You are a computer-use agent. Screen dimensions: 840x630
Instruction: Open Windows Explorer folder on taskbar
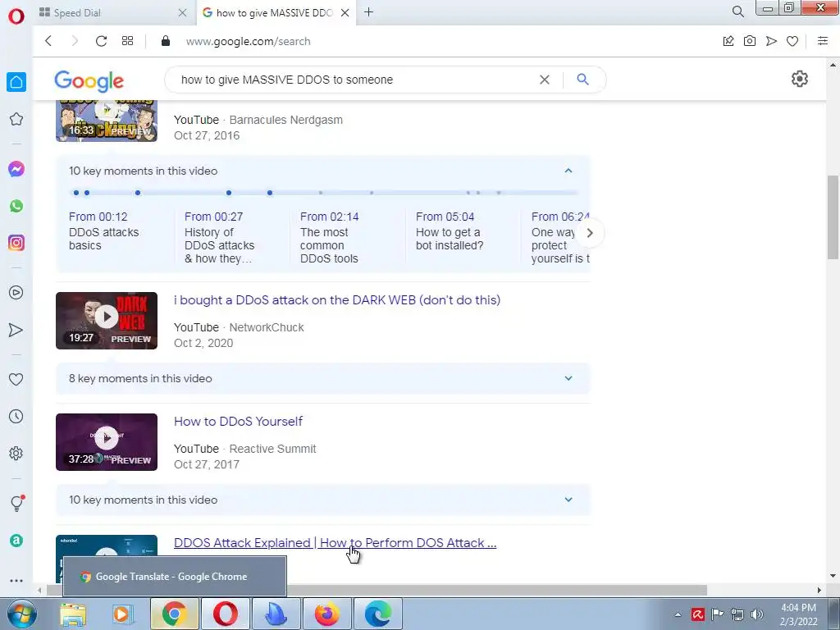[x=73, y=614]
